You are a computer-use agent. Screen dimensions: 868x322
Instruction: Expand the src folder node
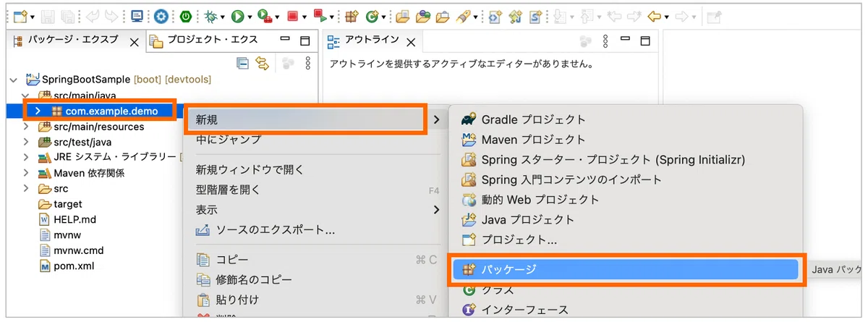(26, 188)
